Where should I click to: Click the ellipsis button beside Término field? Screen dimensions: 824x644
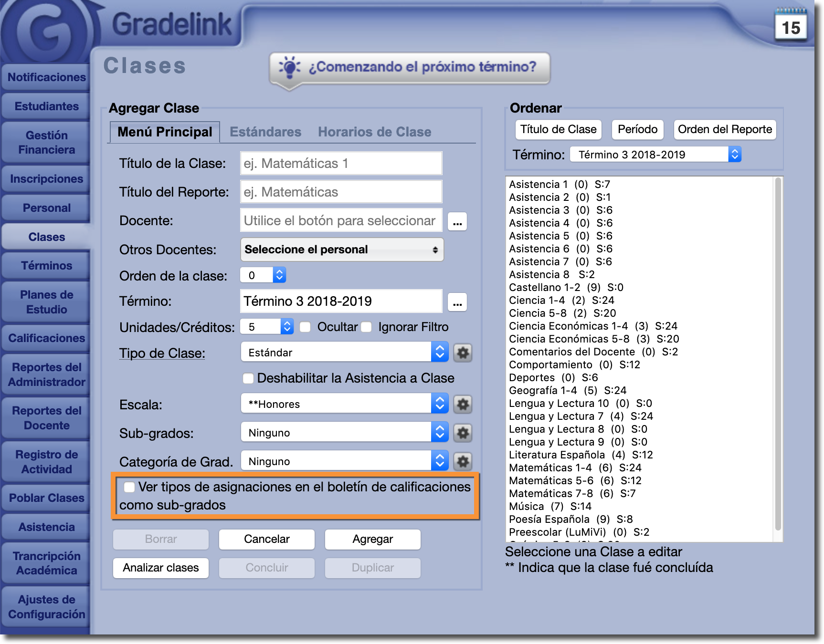[x=457, y=302]
